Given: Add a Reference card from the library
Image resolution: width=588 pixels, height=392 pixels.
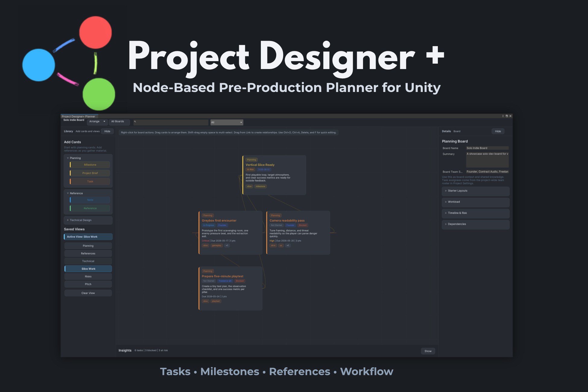Looking at the screenshot, I should [90, 208].
